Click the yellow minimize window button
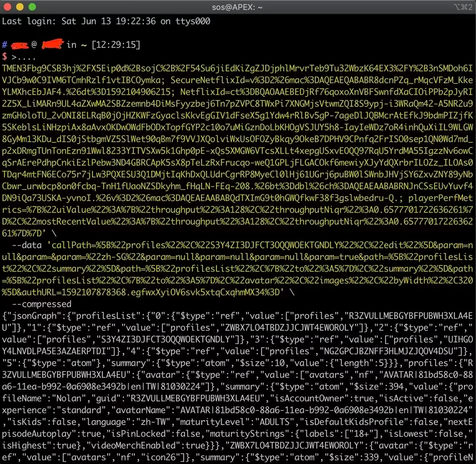The height and width of the screenshot is (464, 476). (x=20, y=7)
